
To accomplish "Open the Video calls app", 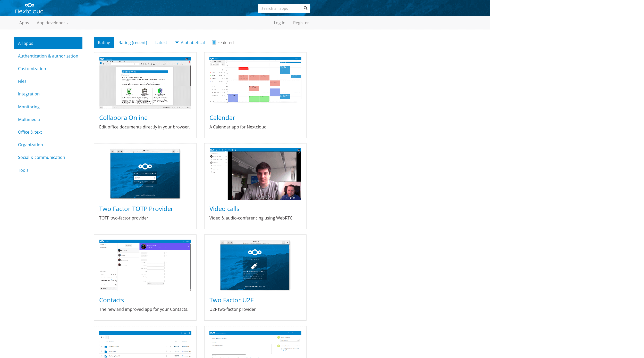I will pyautogui.click(x=224, y=208).
